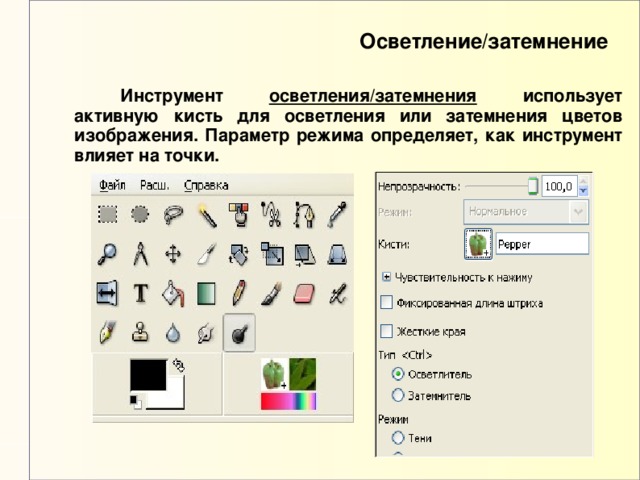Viewport: 640px width, 480px height.
Task: Pick the Ink pen tool
Action: pos(107,332)
